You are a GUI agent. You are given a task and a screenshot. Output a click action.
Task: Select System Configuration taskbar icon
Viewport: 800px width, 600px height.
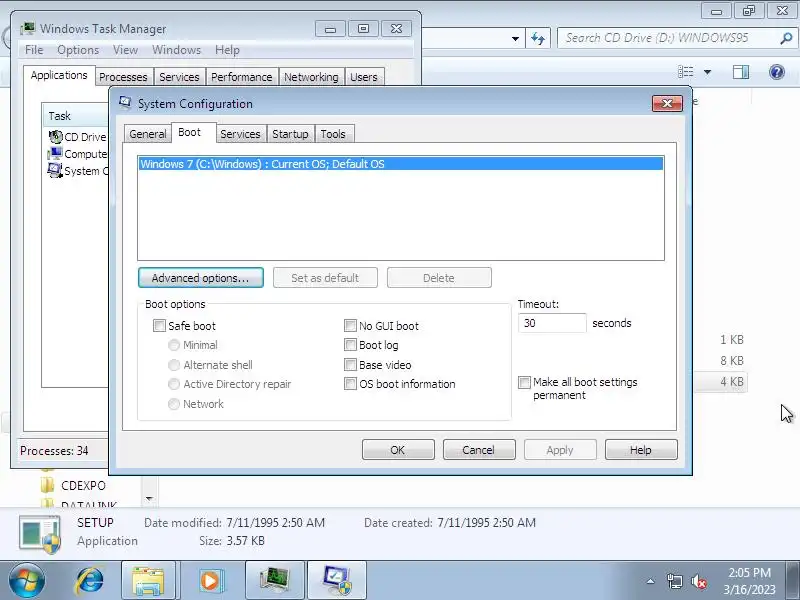tap(337, 581)
